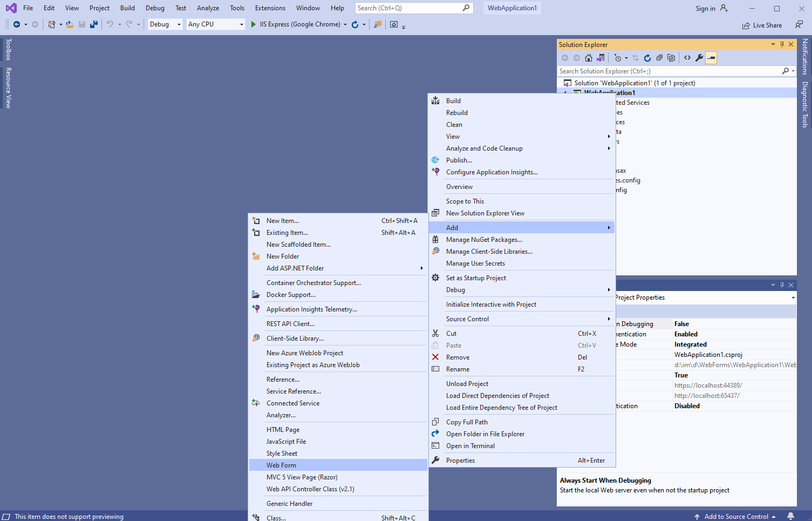Screen dimensions: 812x521
Task: Toggle the Preview Selected Items button
Action: tap(711, 58)
